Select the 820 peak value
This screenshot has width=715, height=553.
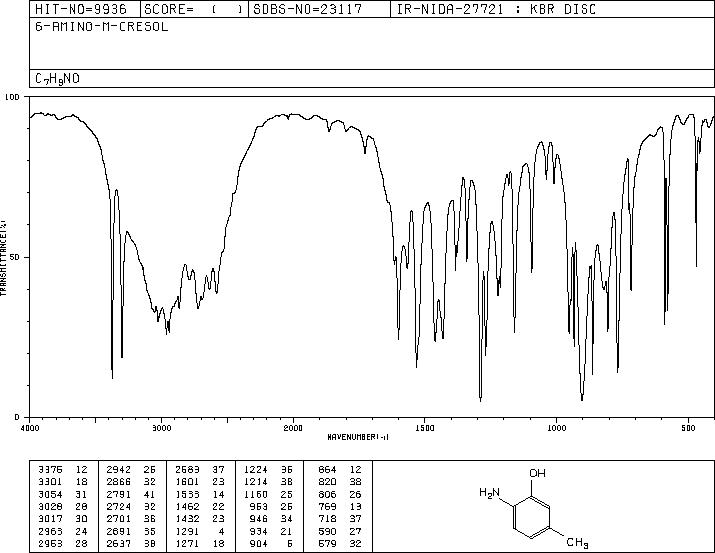click(327, 482)
